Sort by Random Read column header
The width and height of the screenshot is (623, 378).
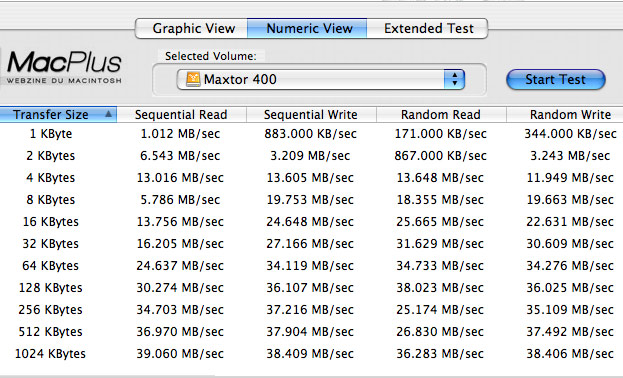pyautogui.click(x=441, y=114)
